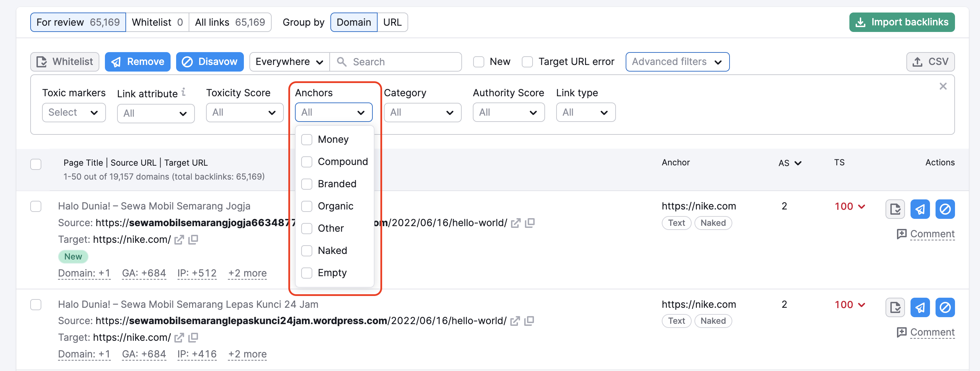The image size is (980, 371).
Task: Click the whitelist page icon on the first backlink row
Action: 895,209
